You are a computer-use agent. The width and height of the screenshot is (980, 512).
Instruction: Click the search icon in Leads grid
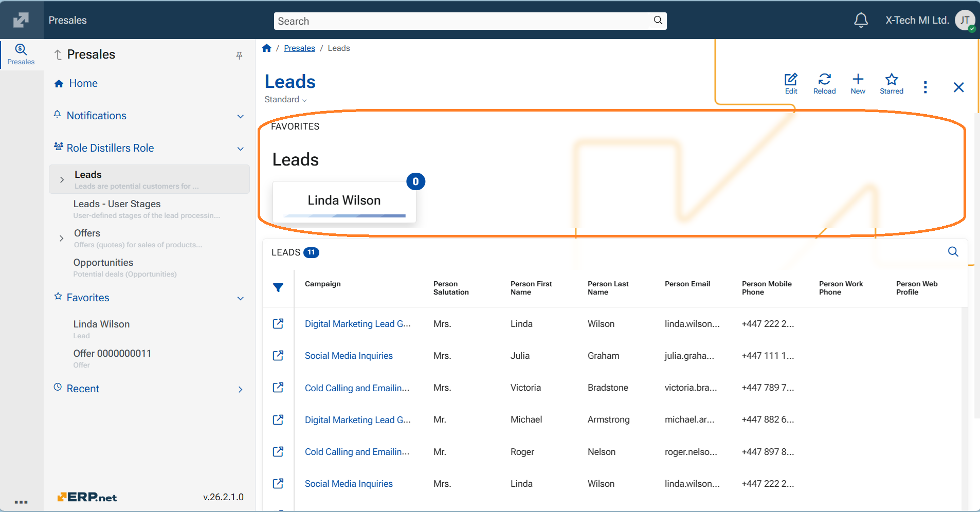(953, 252)
